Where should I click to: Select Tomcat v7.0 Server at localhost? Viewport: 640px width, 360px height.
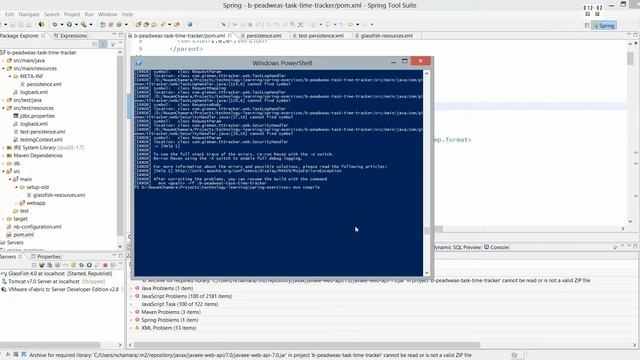click(x=53, y=282)
